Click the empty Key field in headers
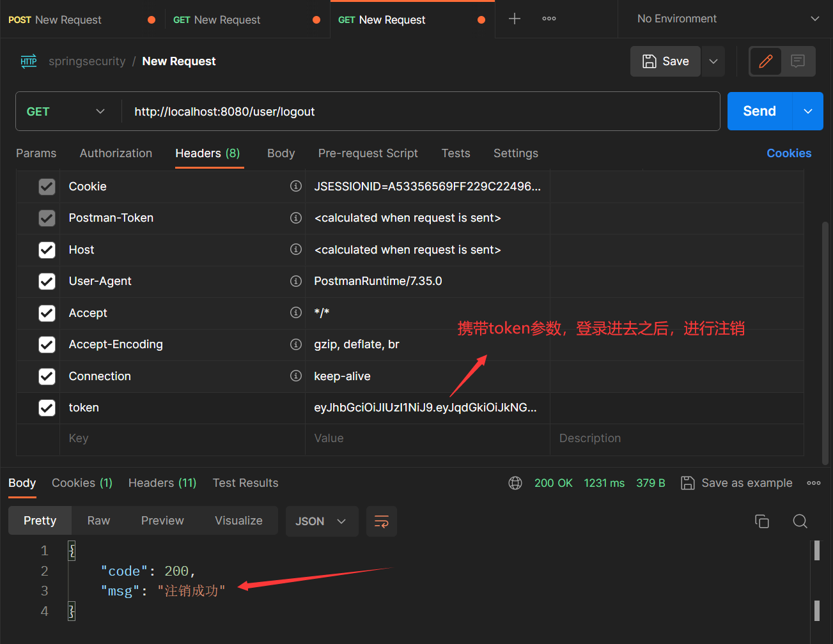The height and width of the screenshot is (644, 833). coord(182,438)
